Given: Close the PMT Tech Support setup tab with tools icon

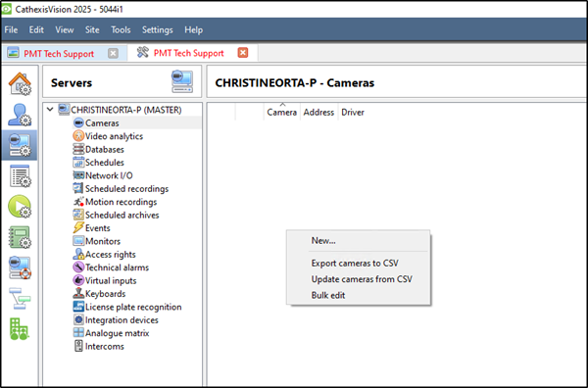Looking at the screenshot, I should point(243,53).
